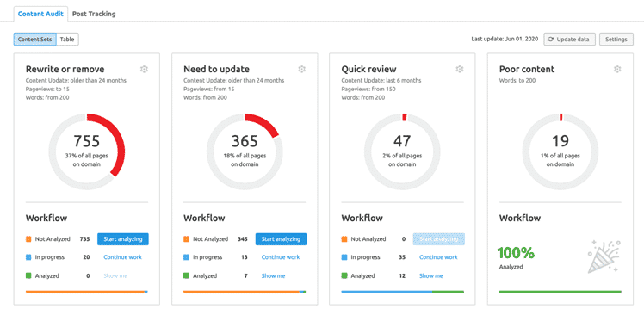Click green Analyzed icon in Need to update
This screenshot has width=644, height=315.
pyautogui.click(x=187, y=276)
